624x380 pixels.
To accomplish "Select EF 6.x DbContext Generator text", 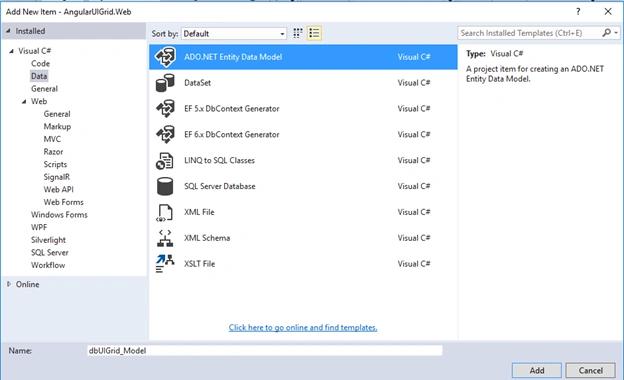I will pos(232,134).
